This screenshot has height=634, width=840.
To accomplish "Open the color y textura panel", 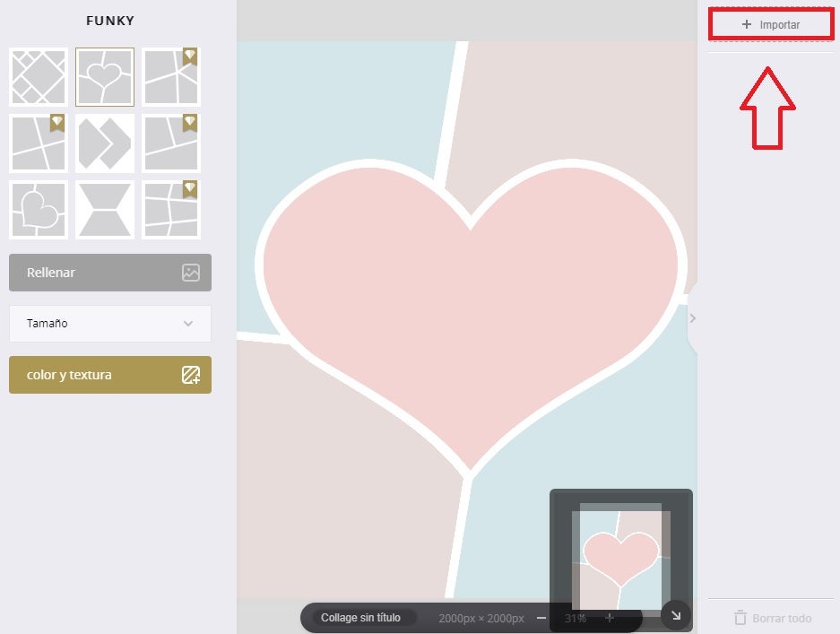I will tap(110, 375).
